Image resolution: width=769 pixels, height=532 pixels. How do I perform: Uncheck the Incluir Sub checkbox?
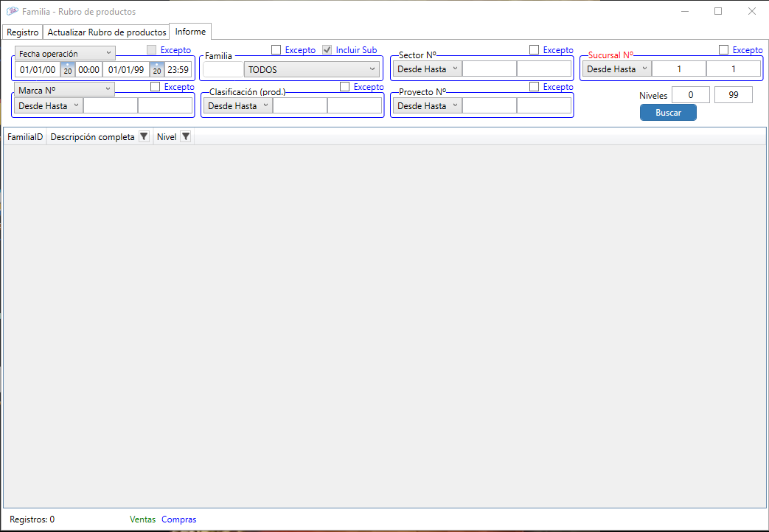point(327,50)
